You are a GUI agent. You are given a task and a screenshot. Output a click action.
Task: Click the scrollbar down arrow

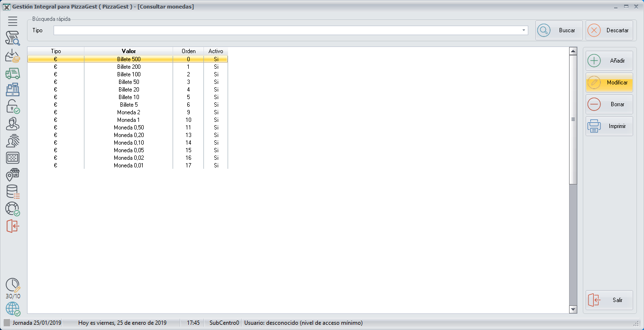[x=573, y=310]
